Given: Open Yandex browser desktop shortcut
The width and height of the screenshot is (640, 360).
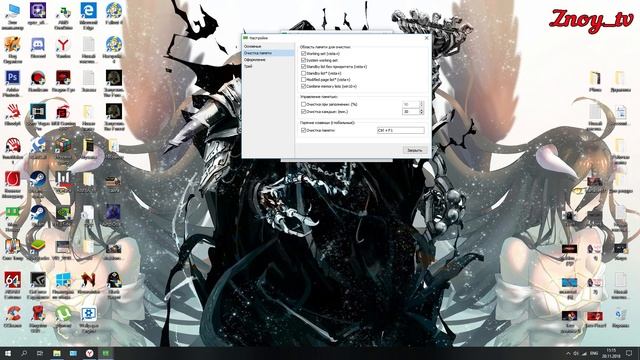Looking at the screenshot, I should click(x=63, y=48).
